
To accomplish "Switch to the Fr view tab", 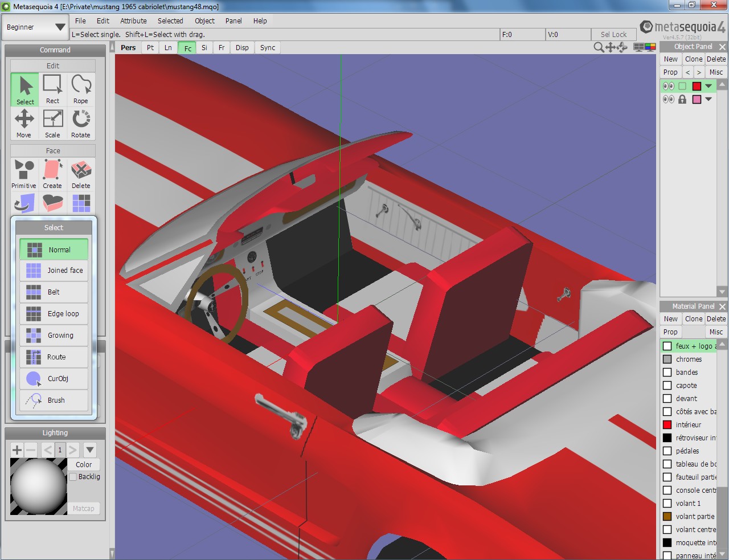I will (222, 48).
